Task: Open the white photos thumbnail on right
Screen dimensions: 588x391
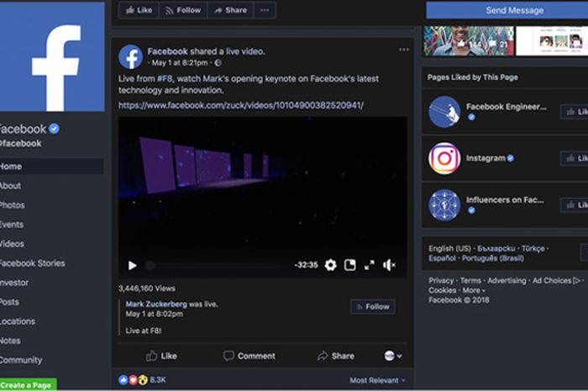Action: 552,41
